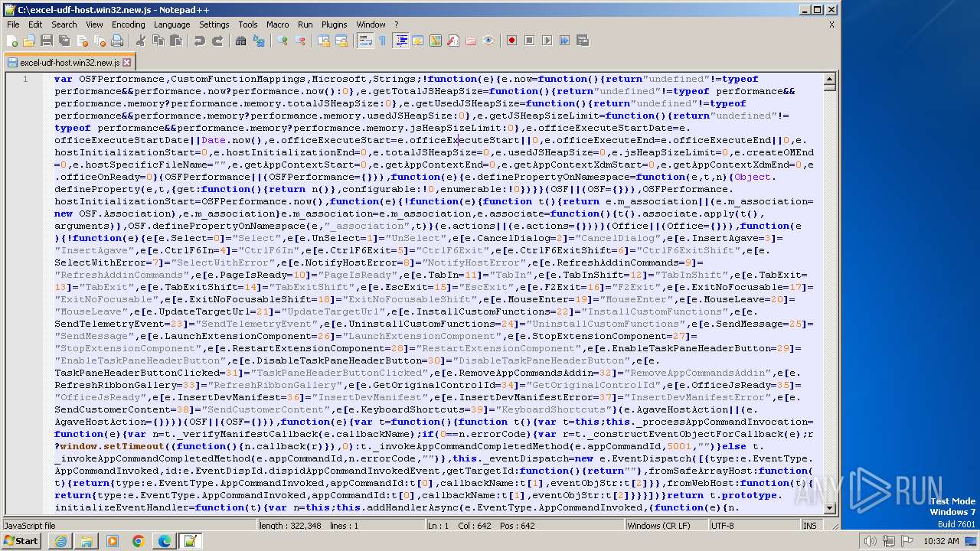Screen dimensions: 980x551
Task: Save the current recorded macro
Action: point(582,41)
